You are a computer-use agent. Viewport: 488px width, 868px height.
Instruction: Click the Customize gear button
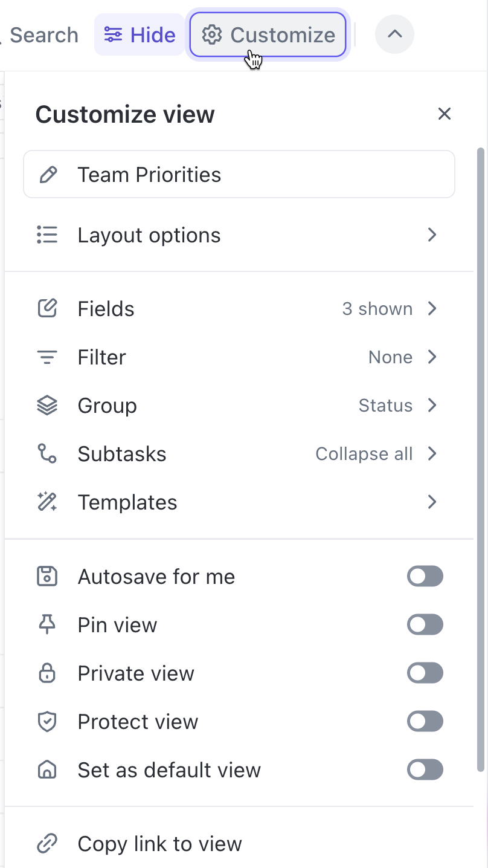268,34
